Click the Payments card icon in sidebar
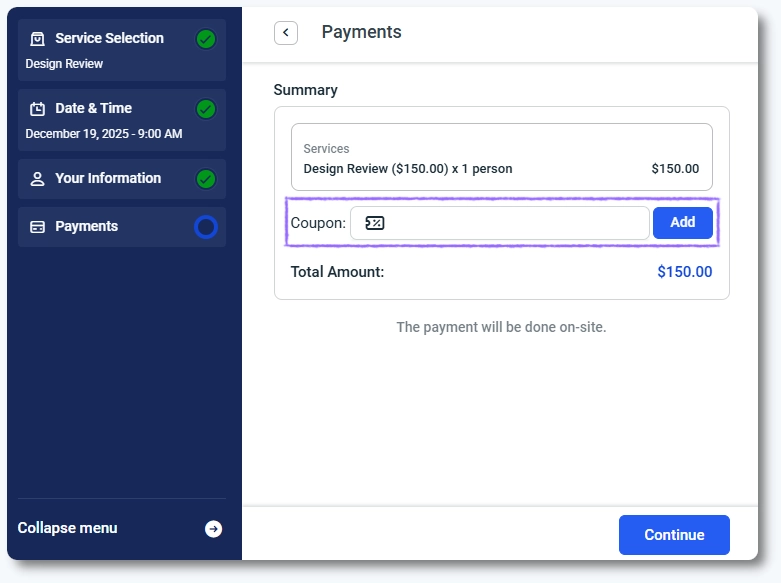This screenshot has height=583, width=781. 38,227
